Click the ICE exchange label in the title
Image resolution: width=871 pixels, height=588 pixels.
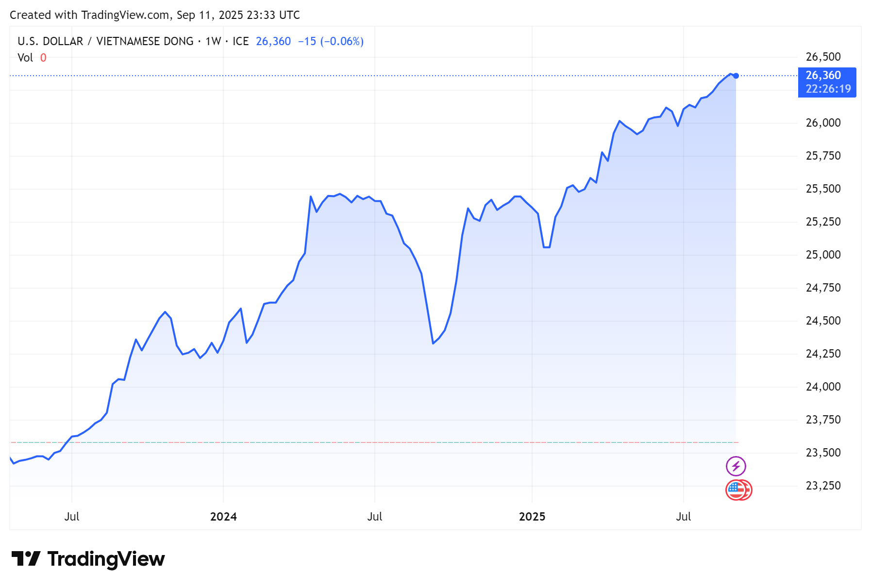tap(241, 41)
